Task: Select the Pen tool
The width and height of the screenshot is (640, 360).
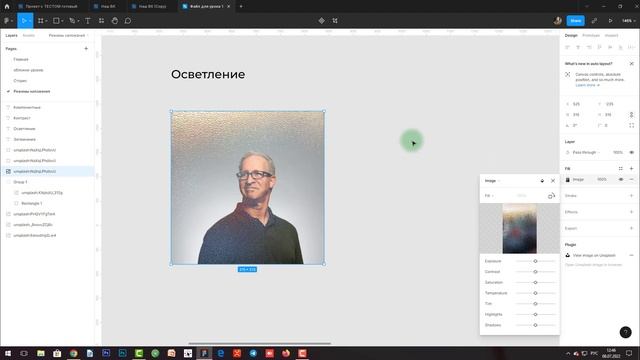Action: click(x=72, y=21)
